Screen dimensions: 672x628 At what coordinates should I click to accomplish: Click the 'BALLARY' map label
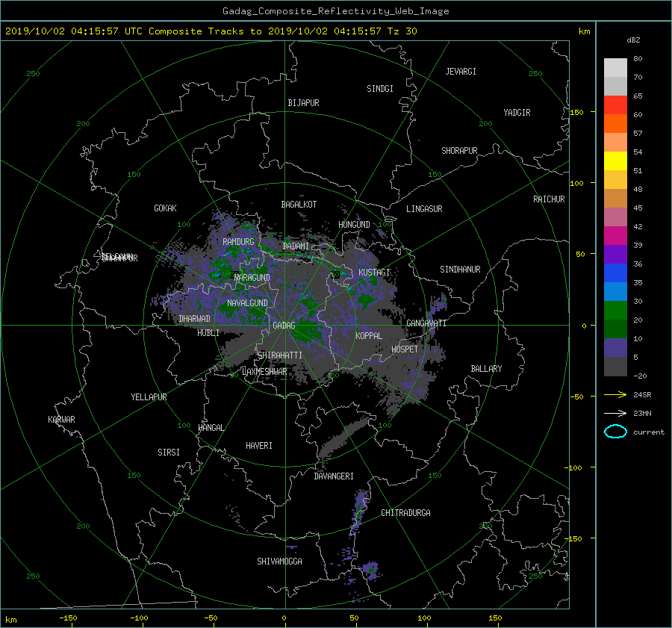click(486, 369)
